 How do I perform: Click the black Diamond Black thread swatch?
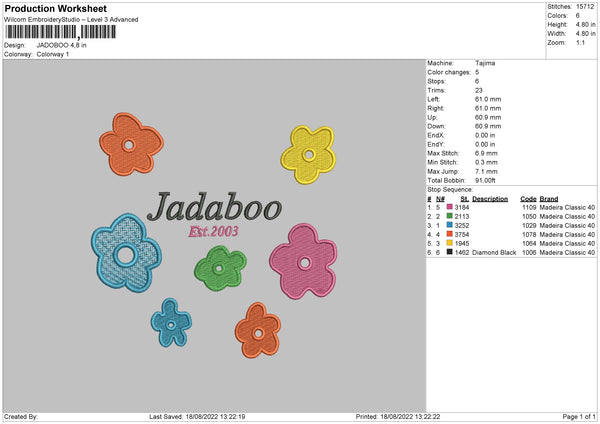point(450,252)
